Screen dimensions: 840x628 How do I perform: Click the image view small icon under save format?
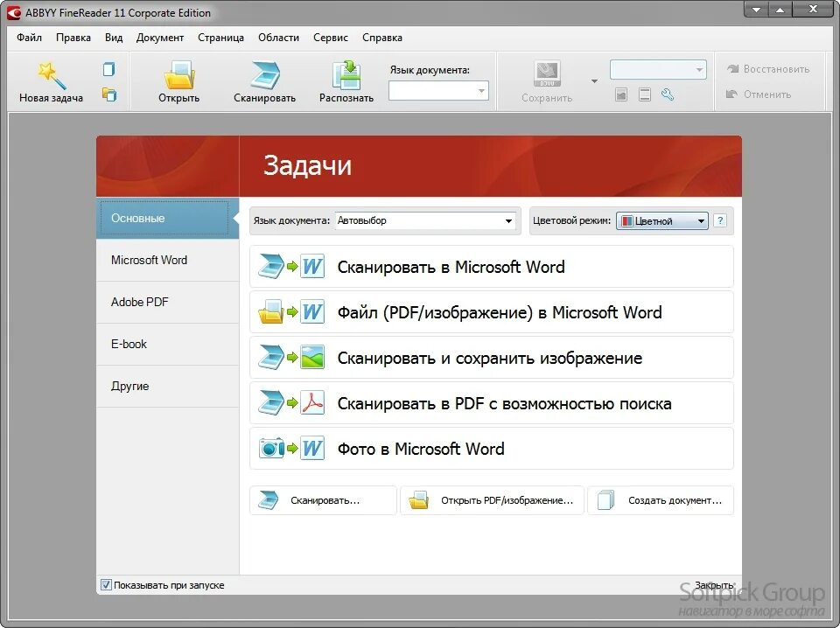tap(621, 94)
